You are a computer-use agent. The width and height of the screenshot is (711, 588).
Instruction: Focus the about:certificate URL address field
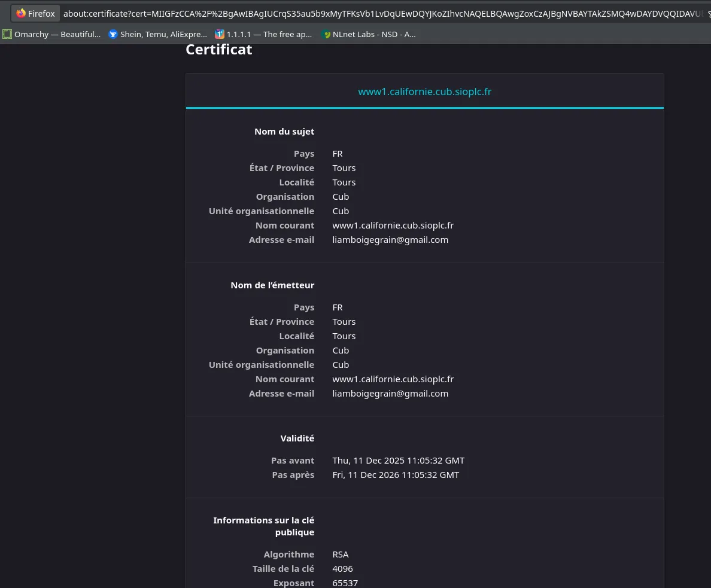coord(383,13)
